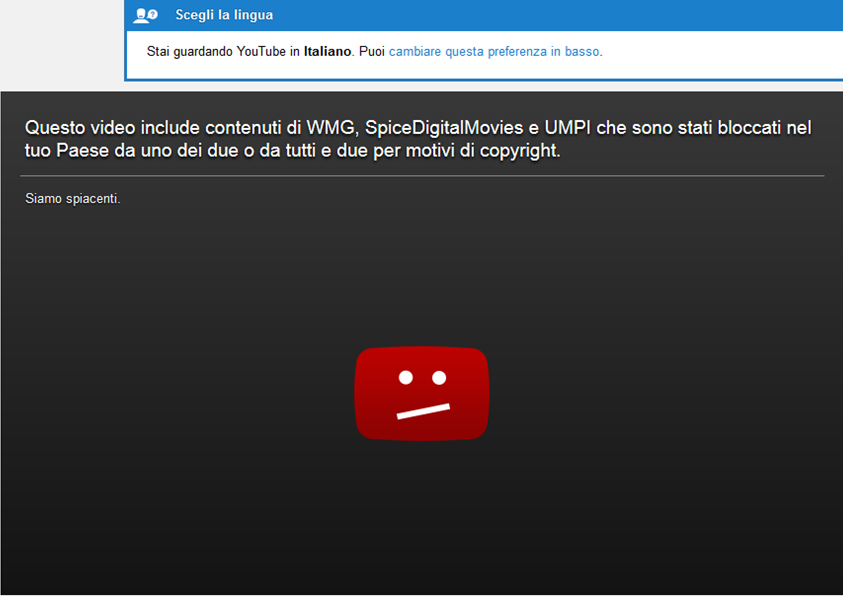Click white banner space right of the link
The image size is (843, 597).
720,51
